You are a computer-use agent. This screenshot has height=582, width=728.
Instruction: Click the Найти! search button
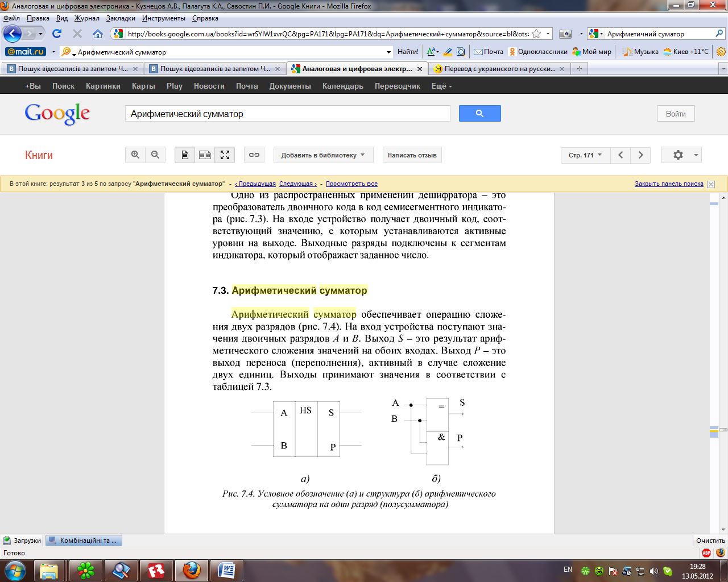point(408,52)
